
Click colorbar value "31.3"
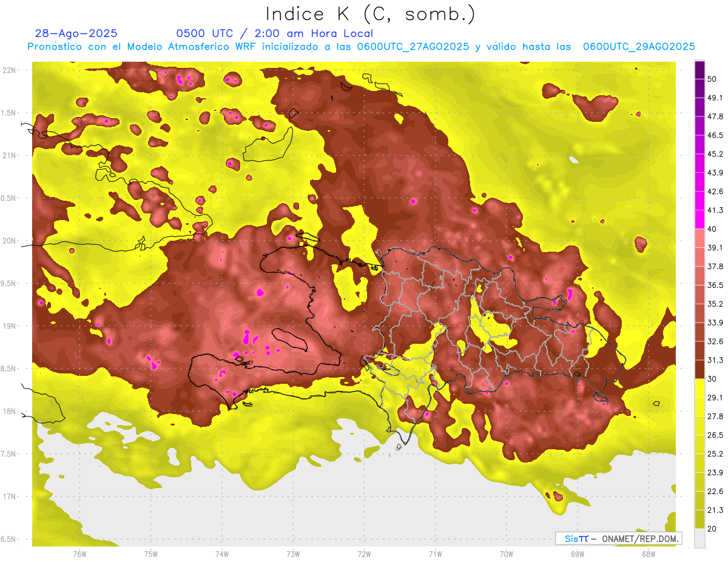[715, 360]
